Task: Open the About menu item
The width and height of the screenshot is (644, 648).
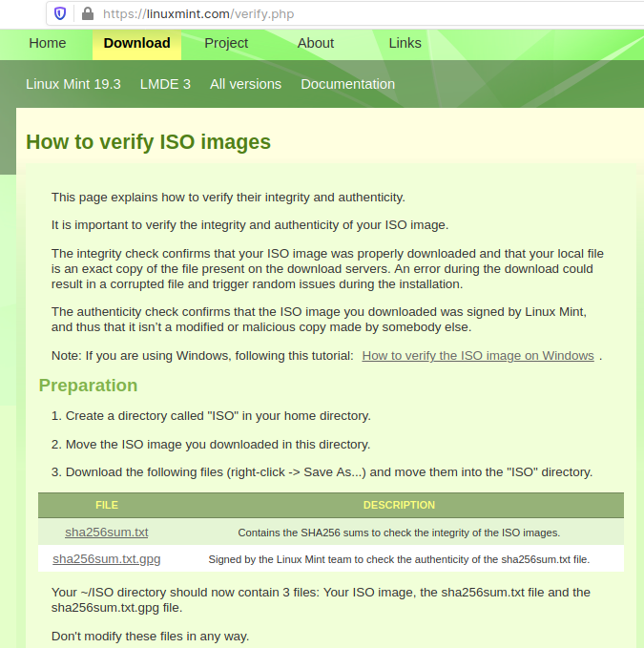Action: pos(316,43)
